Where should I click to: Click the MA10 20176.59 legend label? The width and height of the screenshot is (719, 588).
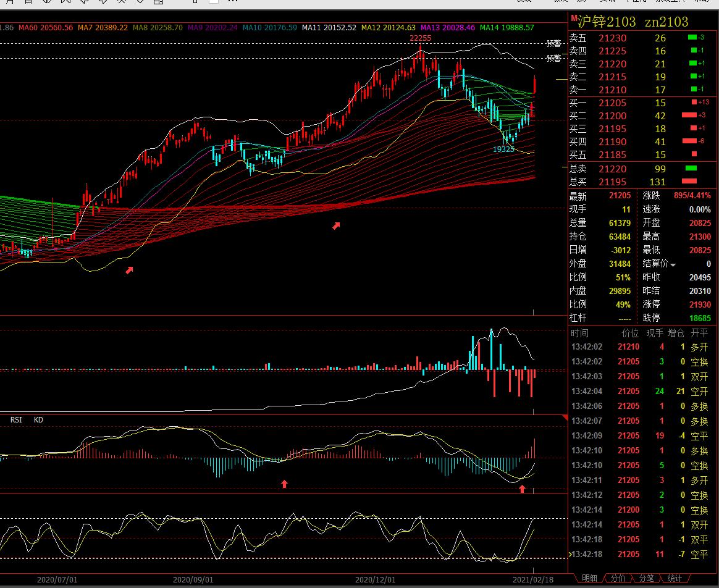coord(269,28)
